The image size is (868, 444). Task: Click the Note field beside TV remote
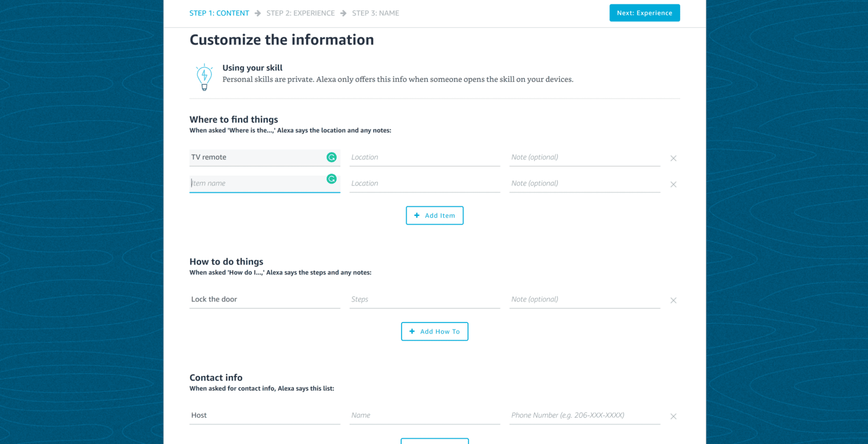584,157
